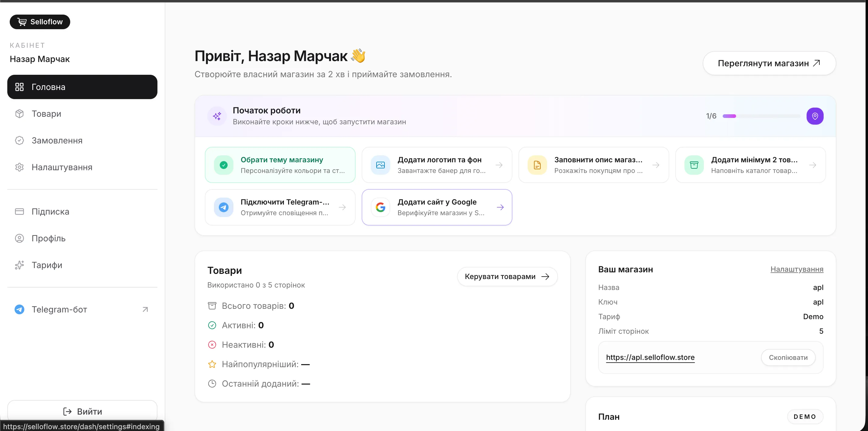Click the sparkle icon beside Початок роботи
This screenshot has height=431, width=868.
coord(217,116)
